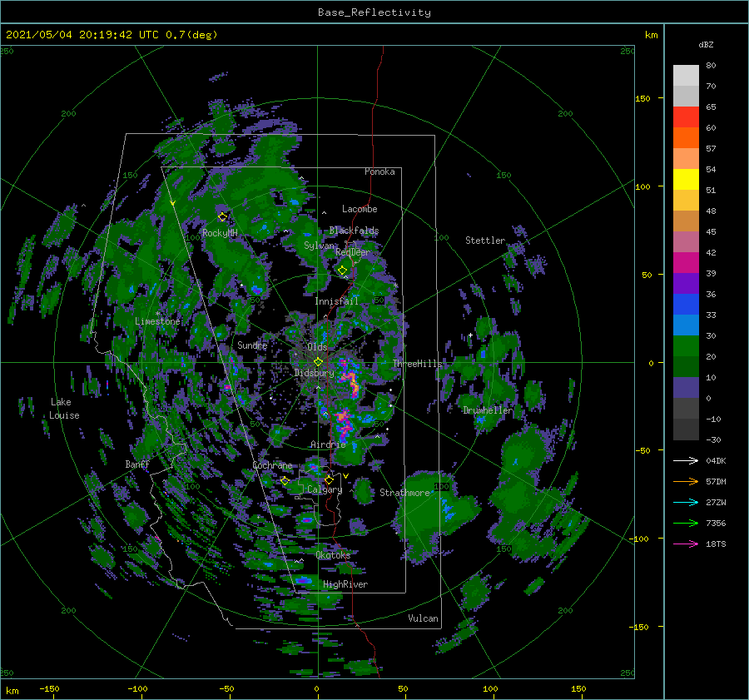This screenshot has height=700, width=749.
Task: Pick the blue 36–33 dBZ swatch
Action: (686, 305)
